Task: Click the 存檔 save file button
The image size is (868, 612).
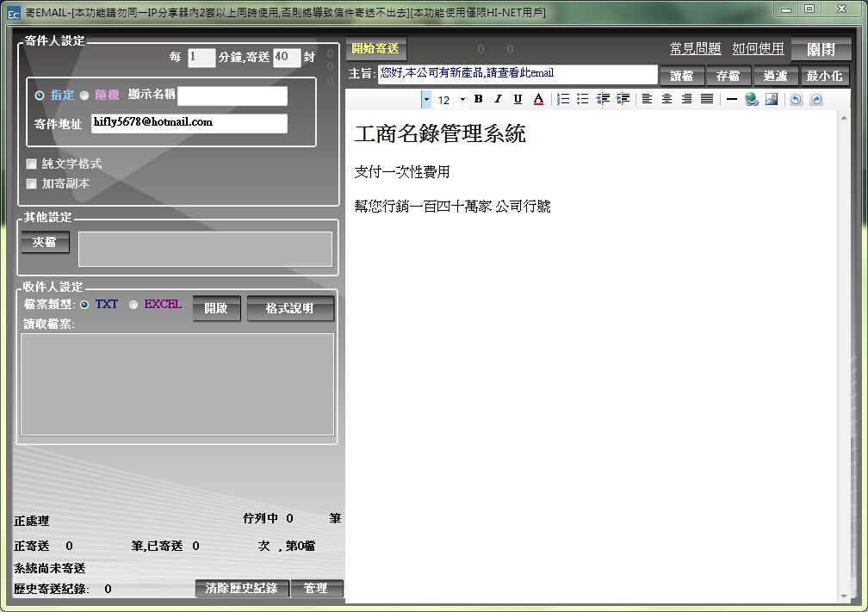Action: coord(728,76)
